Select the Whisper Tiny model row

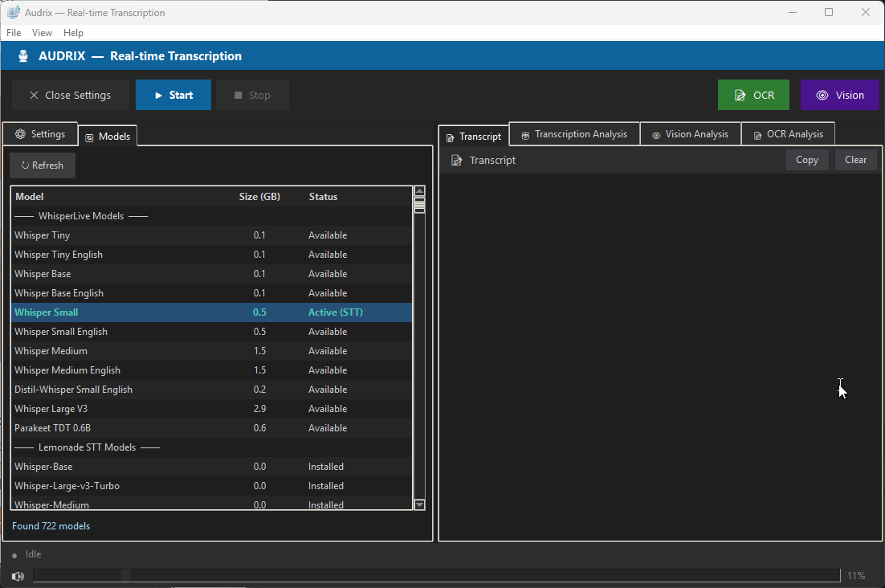coord(212,235)
